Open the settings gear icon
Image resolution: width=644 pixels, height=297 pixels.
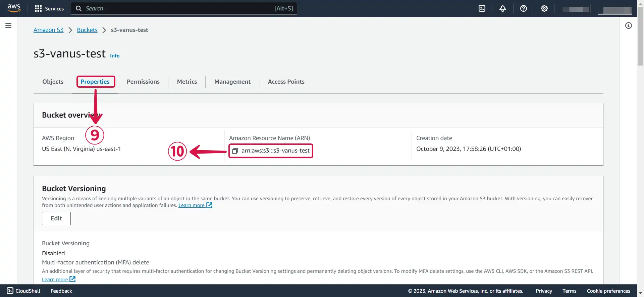pyautogui.click(x=544, y=8)
